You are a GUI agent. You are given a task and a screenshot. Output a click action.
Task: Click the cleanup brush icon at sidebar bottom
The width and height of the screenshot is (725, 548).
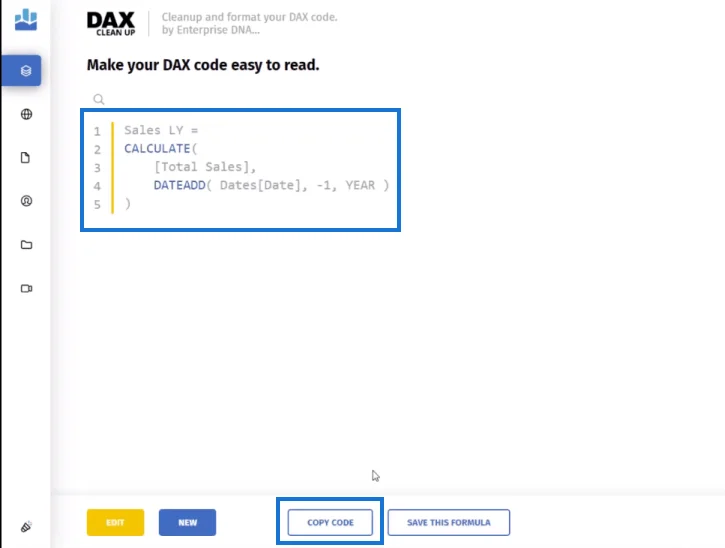coord(26,527)
